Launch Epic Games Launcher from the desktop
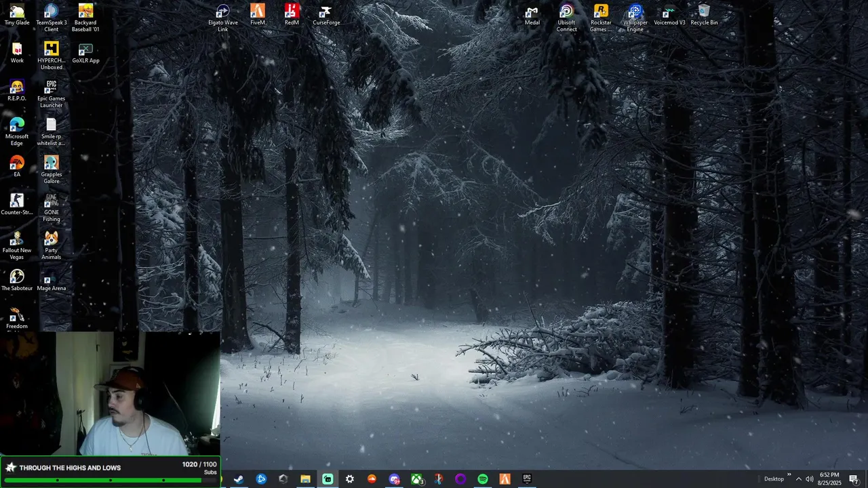Image resolution: width=868 pixels, height=488 pixels. 52,94
